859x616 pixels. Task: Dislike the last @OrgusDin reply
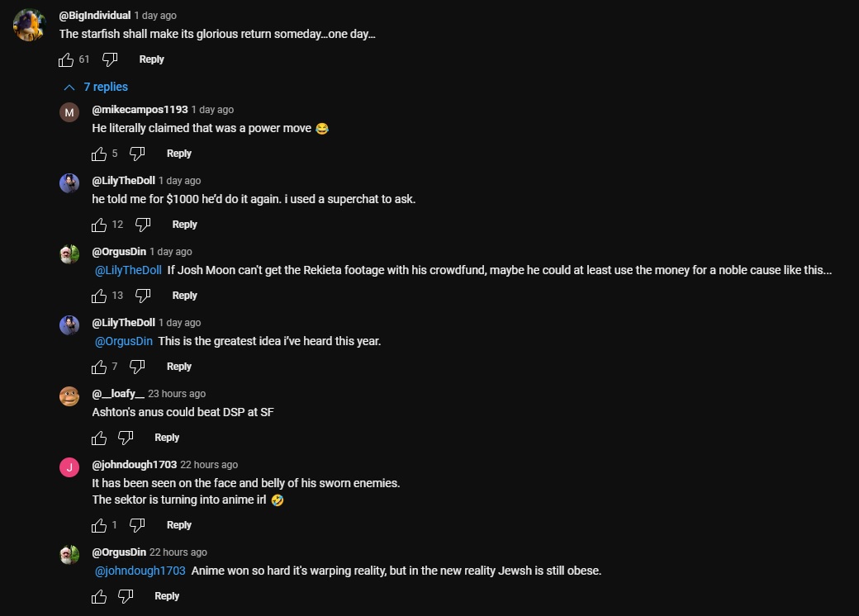(126, 596)
